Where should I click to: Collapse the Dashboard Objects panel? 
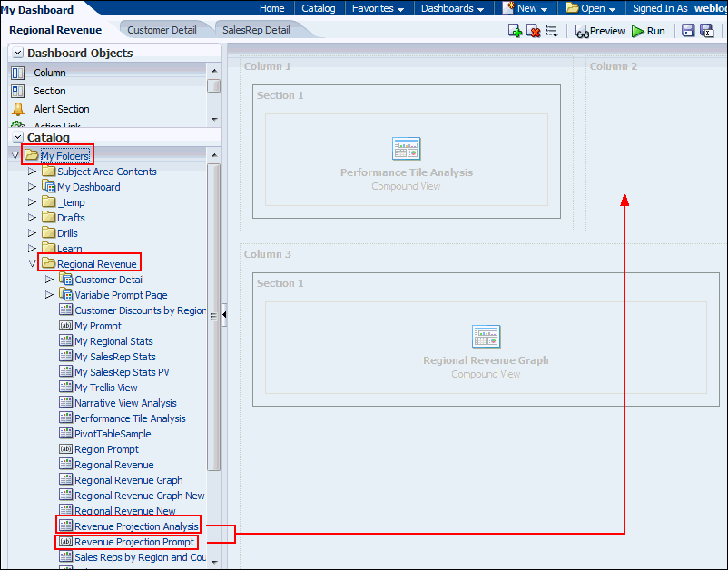tap(17, 53)
